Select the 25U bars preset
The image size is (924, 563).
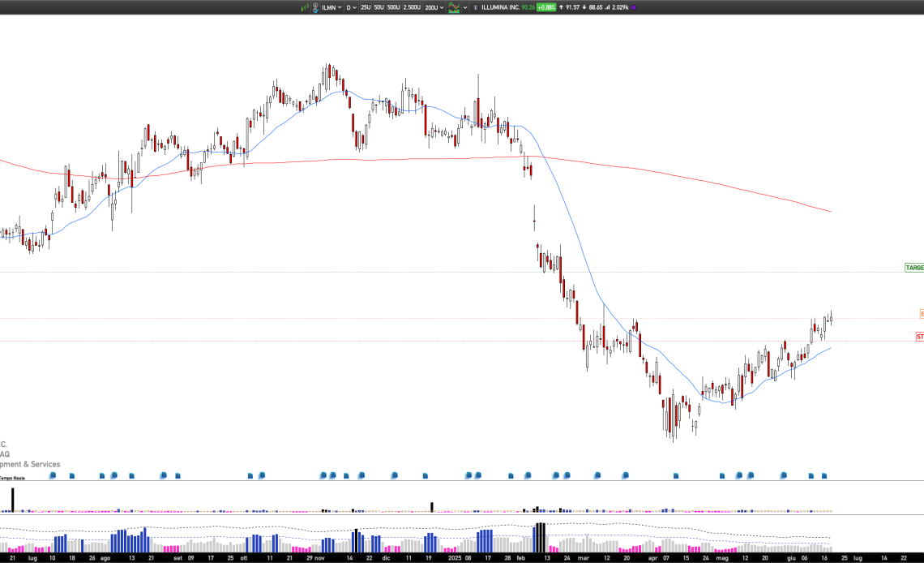[x=366, y=7]
